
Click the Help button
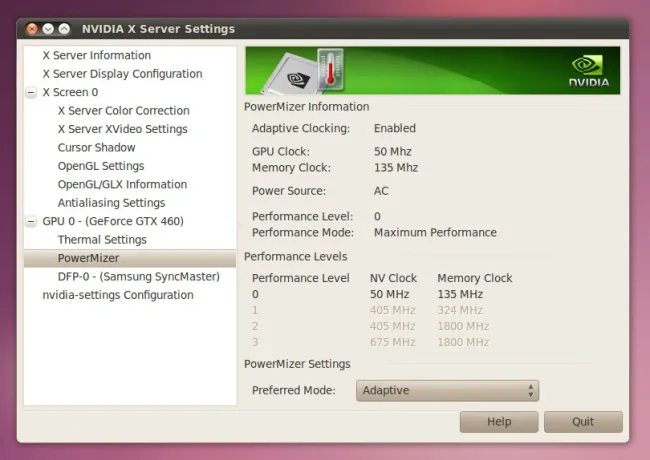(x=499, y=421)
